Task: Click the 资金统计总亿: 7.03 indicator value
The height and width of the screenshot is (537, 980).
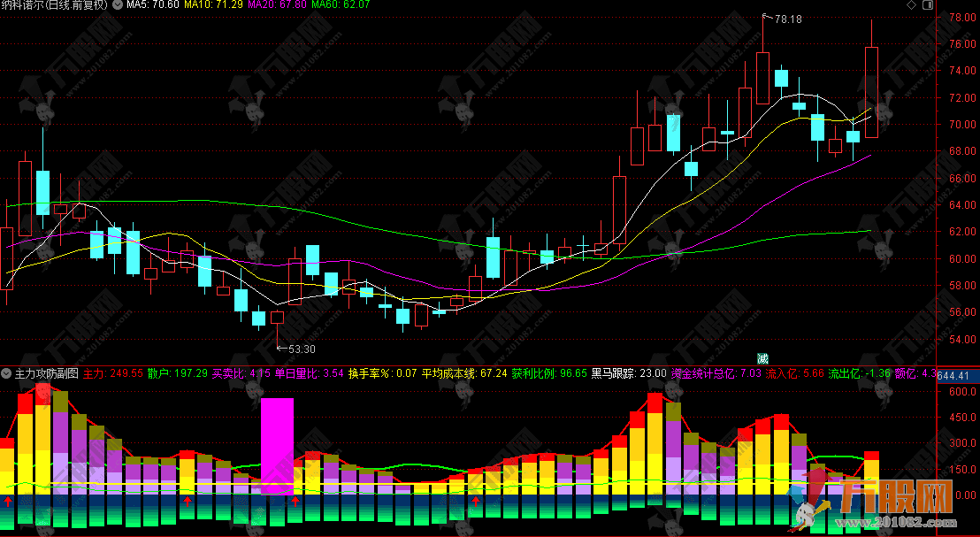Action: click(x=716, y=374)
